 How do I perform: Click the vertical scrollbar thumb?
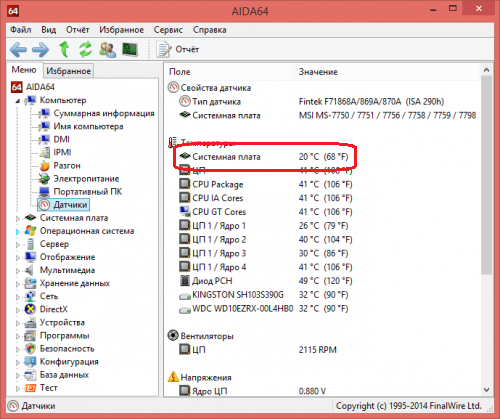(486, 174)
